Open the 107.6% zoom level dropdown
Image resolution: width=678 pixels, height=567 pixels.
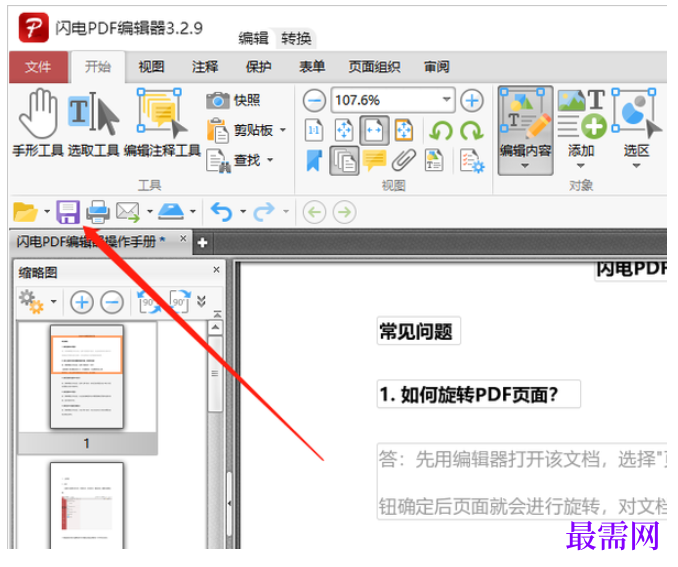point(447,100)
